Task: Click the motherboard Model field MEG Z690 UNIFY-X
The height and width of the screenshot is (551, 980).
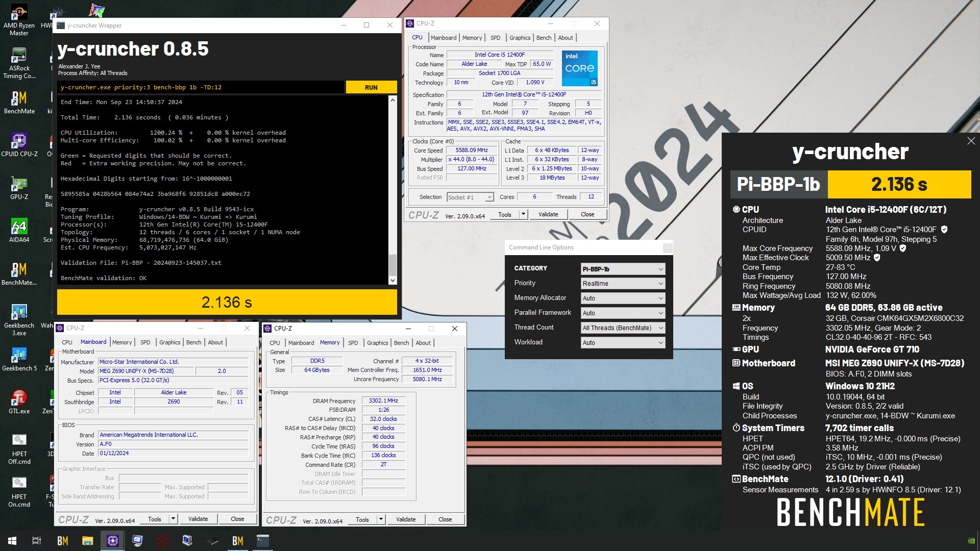Action: (x=145, y=371)
